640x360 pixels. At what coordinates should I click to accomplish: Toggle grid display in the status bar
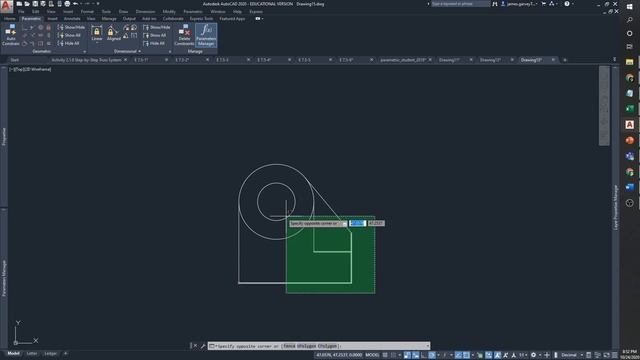tap(385, 355)
